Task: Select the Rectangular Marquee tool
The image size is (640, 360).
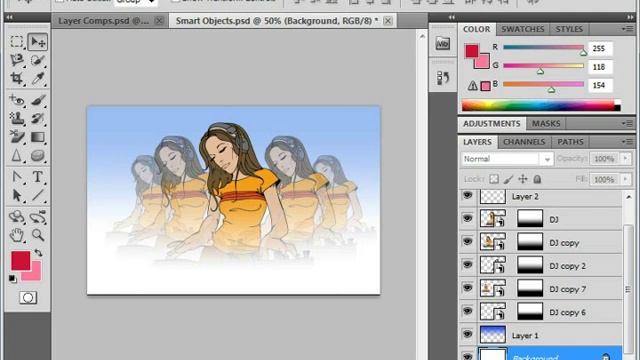Action: [17, 42]
